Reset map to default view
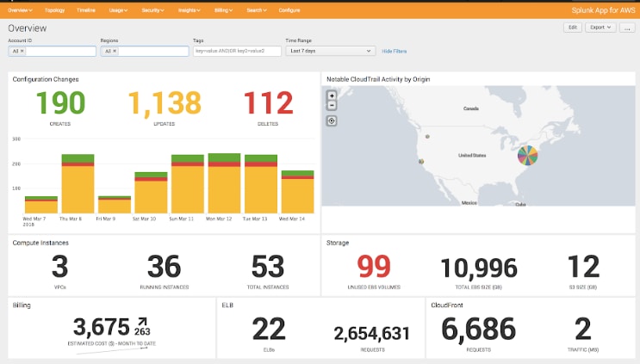The height and width of the screenshot is (364, 640). tap(332, 121)
